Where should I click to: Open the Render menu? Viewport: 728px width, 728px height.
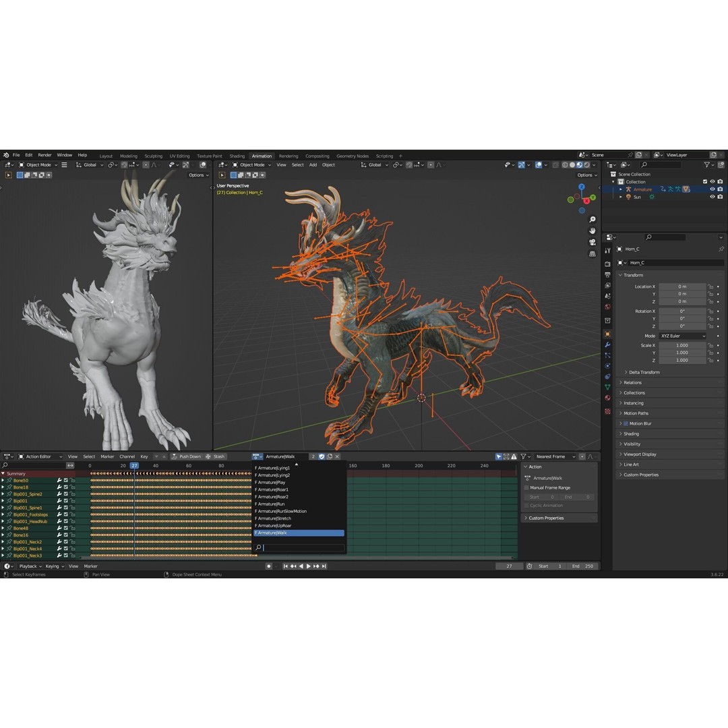click(x=44, y=155)
